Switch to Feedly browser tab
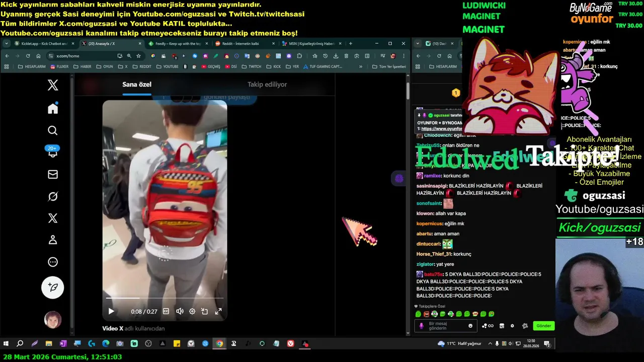The height and width of the screenshot is (362, 644). (x=178, y=44)
